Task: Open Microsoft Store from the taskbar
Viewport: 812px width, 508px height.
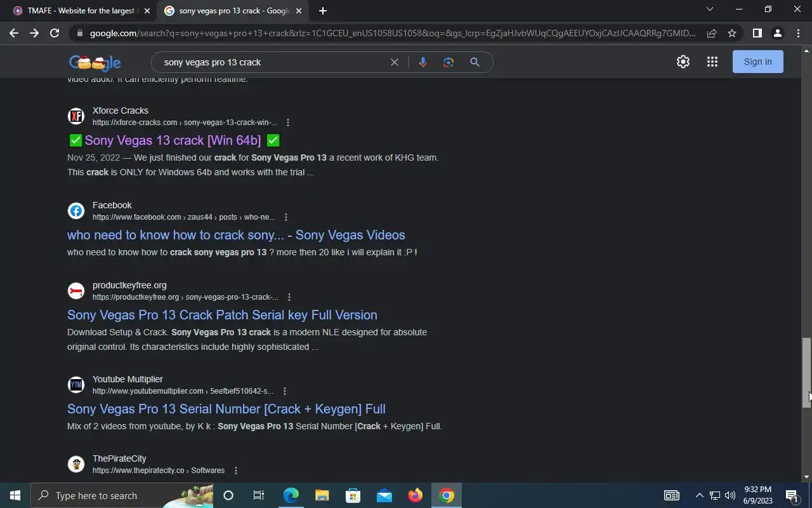Action: [353, 495]
